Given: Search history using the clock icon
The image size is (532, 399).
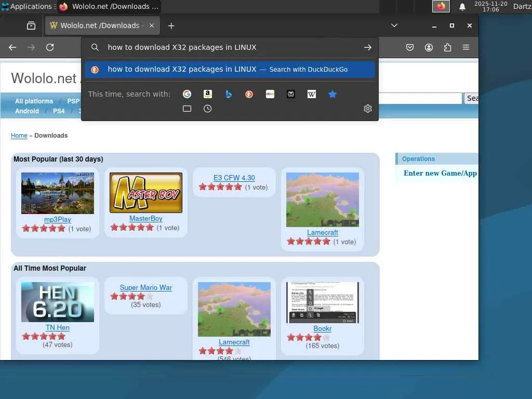Looking at the screenshot, I should click(x=208, y=109).
